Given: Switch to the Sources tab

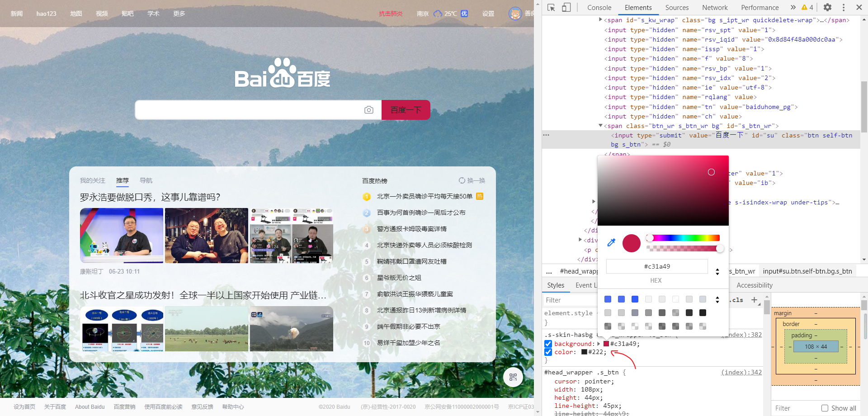Looking at the screenshot, I should 677,7.
